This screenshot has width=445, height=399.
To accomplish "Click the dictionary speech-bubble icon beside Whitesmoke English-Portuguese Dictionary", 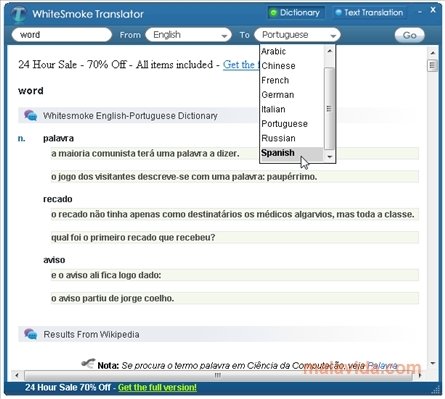I will click(x=31, y=116).
